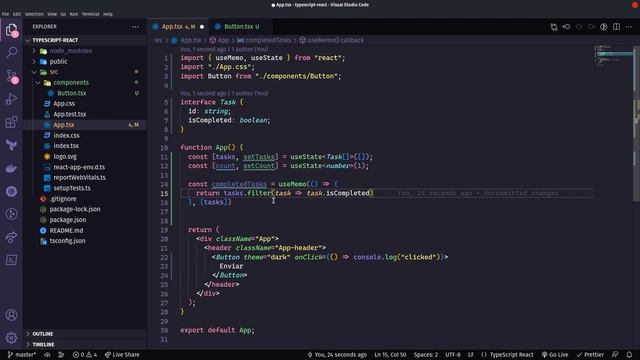
Task: Open the useMemo() callback breadcrumb dropdown
Action: (331, 40)
